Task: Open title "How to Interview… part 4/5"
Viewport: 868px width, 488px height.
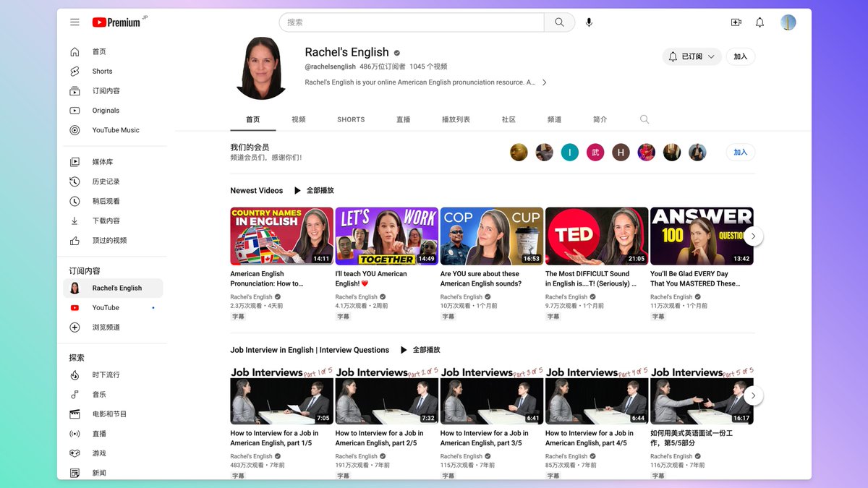Action: pos(590,438)
